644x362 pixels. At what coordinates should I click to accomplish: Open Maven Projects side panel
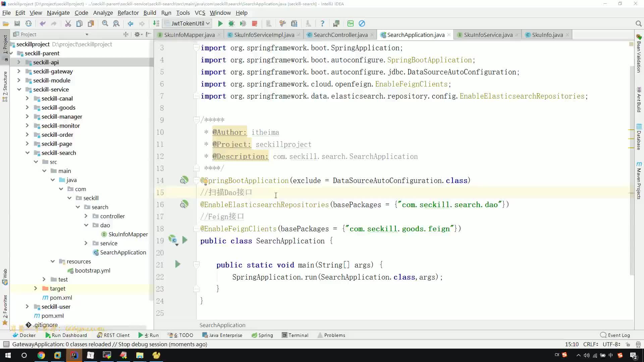(x=639, y=180)
